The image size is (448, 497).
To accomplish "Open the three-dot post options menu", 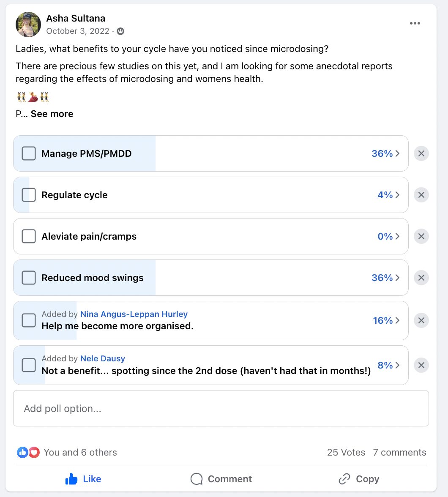I will [x=415, y=23].
